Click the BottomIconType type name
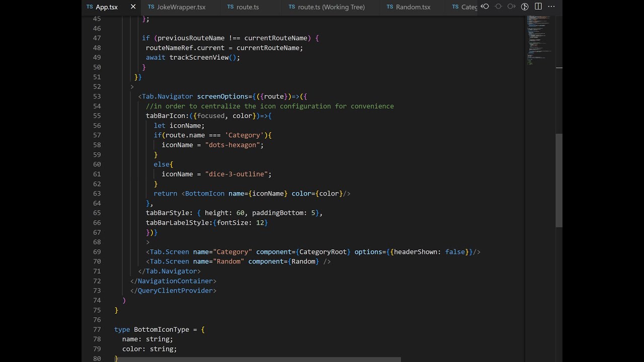The image size is (644, 362). pos(162,329)
